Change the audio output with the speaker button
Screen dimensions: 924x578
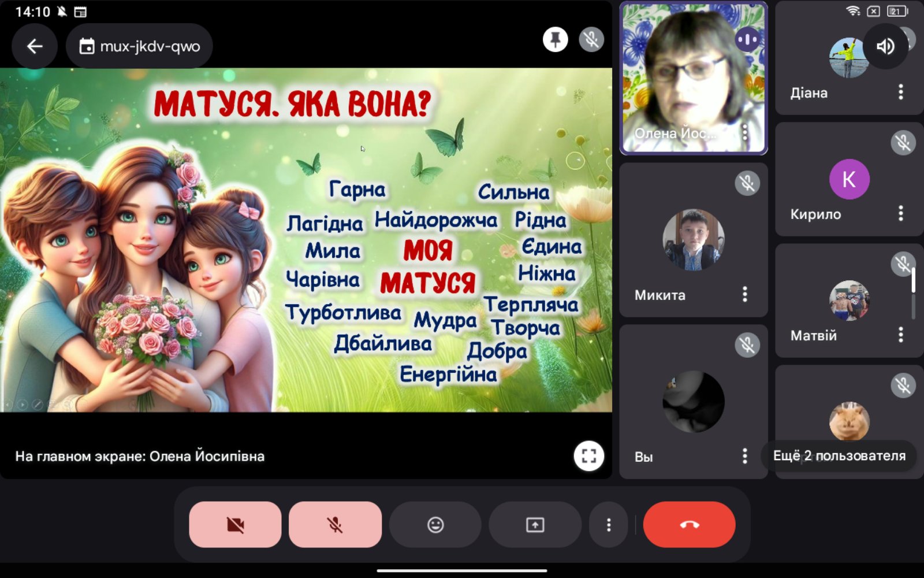pos(885,46)
